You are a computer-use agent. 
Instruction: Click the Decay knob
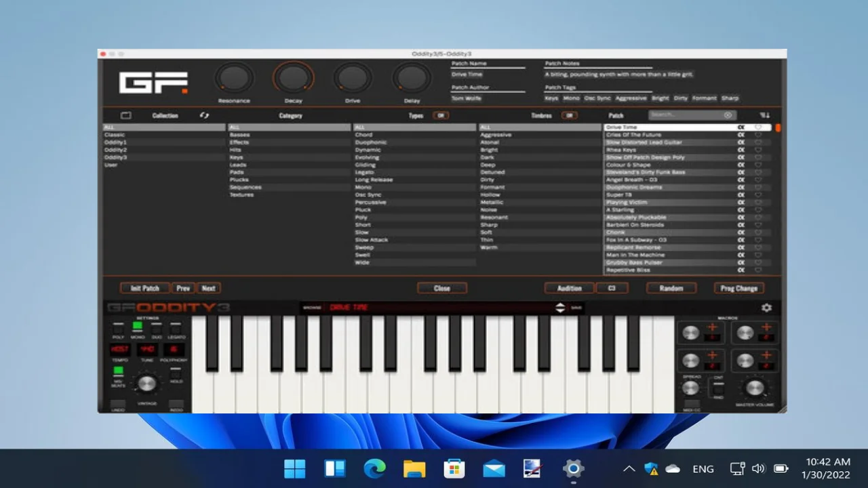coord(293,78)
